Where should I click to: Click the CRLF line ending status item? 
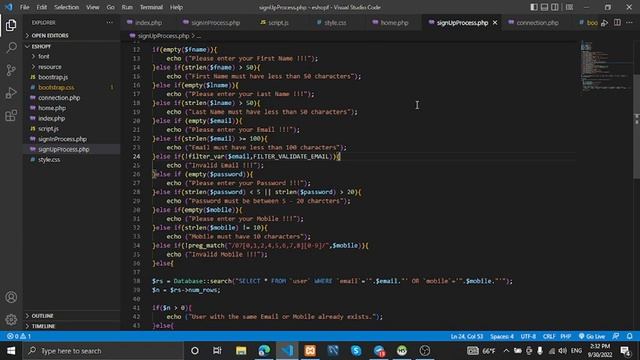549,336
